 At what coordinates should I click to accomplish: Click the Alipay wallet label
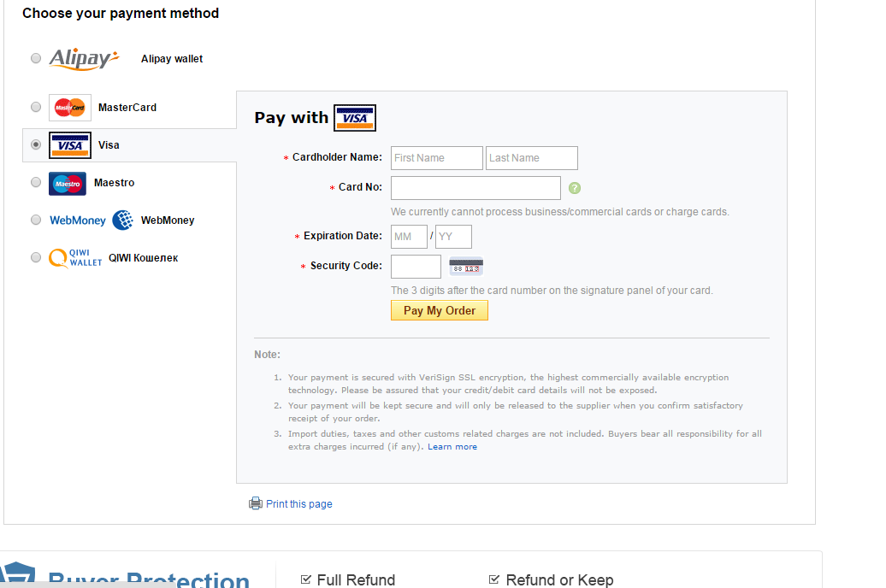172,59
